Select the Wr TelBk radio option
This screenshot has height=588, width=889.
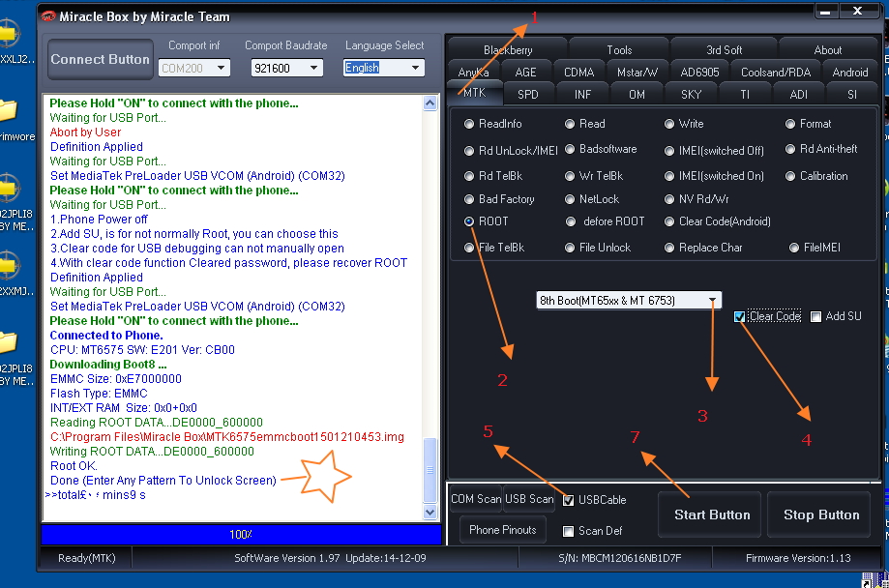click(570, 176)
